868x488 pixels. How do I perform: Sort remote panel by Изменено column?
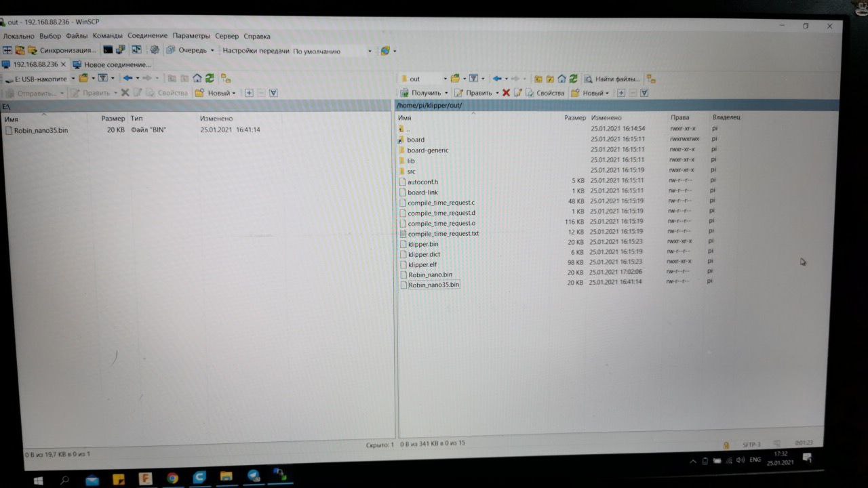click(606, 118)
